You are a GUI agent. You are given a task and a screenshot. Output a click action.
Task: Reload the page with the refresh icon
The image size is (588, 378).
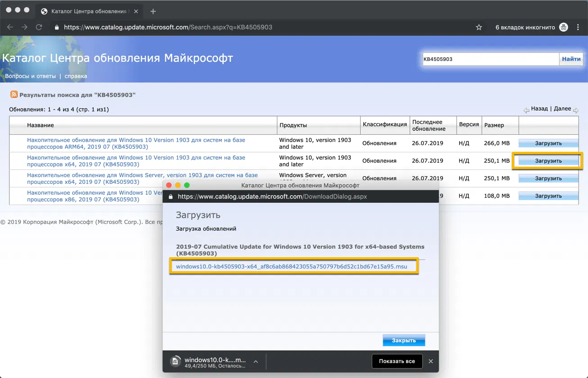[39, 27]
